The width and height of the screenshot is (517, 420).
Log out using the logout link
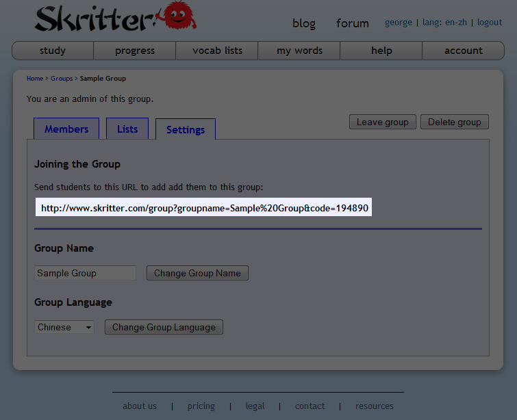coord(490,23)
